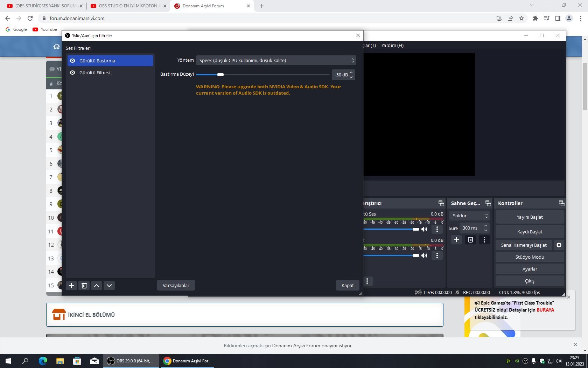The image size is (588, 368).
Task: Open the YouTube bookmark
Action: (x=45, y=29)
